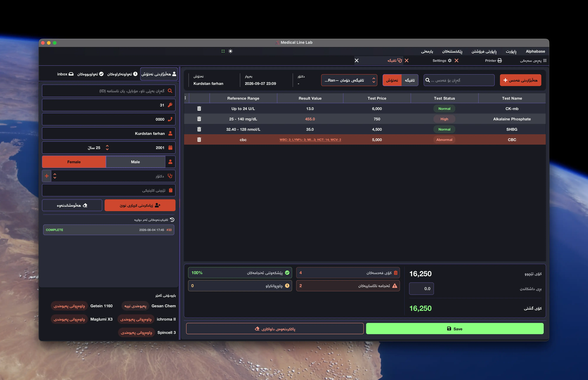Open the یارمەتی menu
Screen dimensions: 588x380
coord(427,51)
